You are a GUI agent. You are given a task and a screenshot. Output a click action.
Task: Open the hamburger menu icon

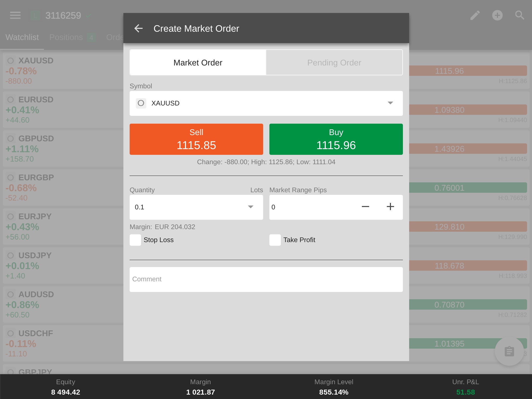[15, 15]
